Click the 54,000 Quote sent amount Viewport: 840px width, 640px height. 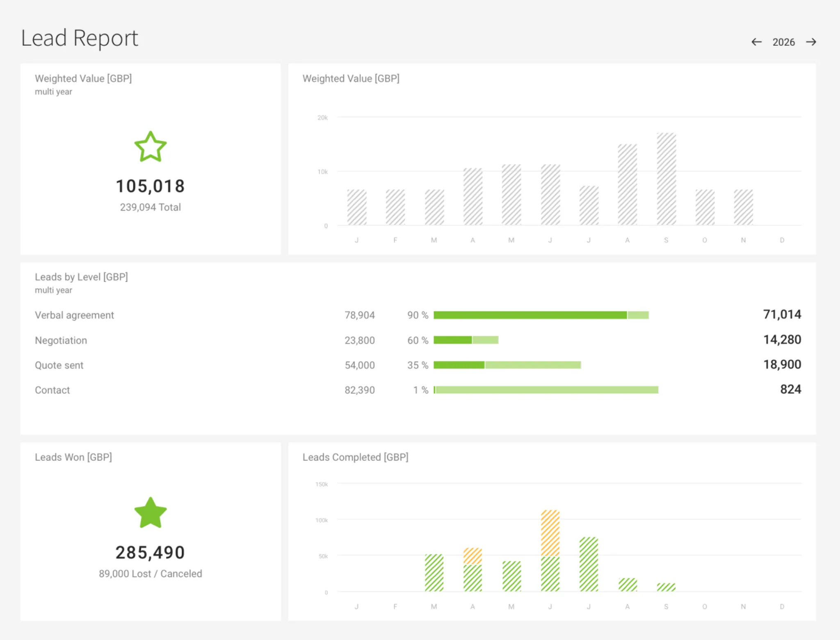pos(360,365)
